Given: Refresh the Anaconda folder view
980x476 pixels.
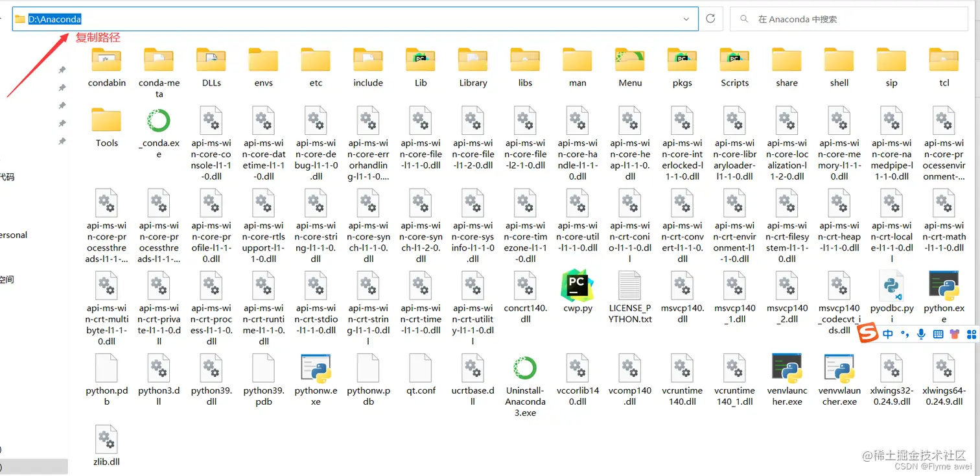Looking at the screenshot, I should pos(710,19).
